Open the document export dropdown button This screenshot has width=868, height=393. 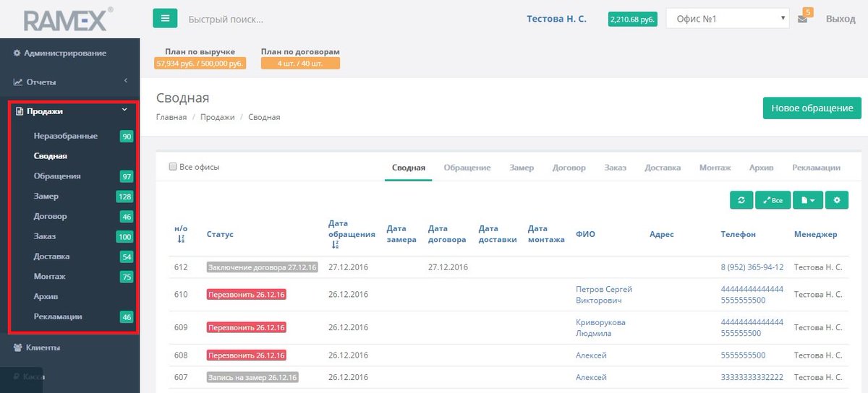[x=809, y=200]
